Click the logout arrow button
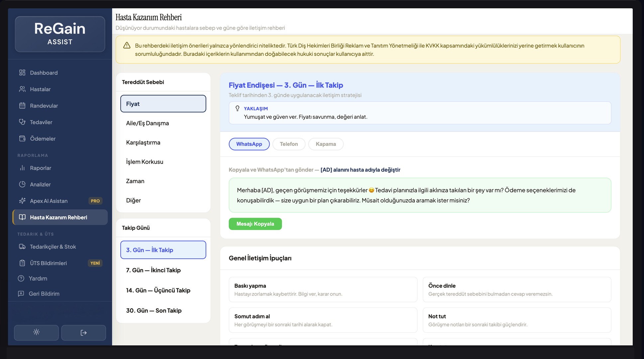The image size is (644, 359). click(x=83, y=332)
